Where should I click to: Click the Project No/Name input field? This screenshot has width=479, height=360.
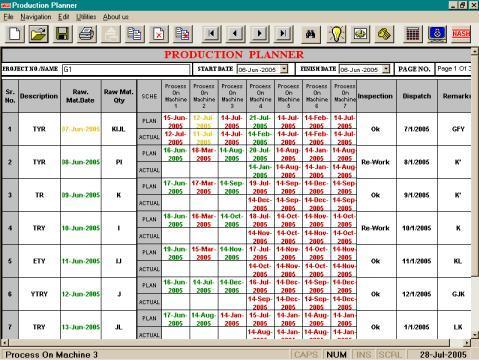(126, 69)
